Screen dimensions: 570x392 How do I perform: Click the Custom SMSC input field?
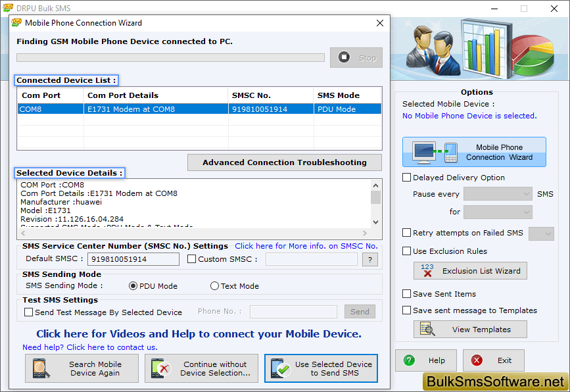[x=311, y=259]
